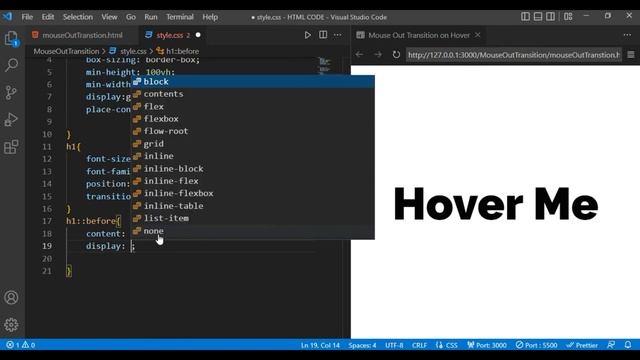Choose 'inline-table' from the suggestion list
Image resolution: width=640 pixels, height=360 pixels.
click(x=253, y=206)
